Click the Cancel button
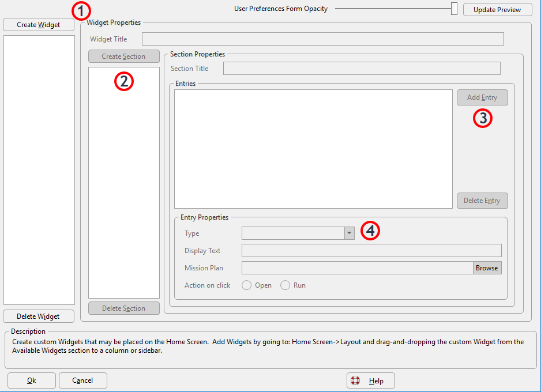This screenshot has width=541, height=392. coord(83,380)
